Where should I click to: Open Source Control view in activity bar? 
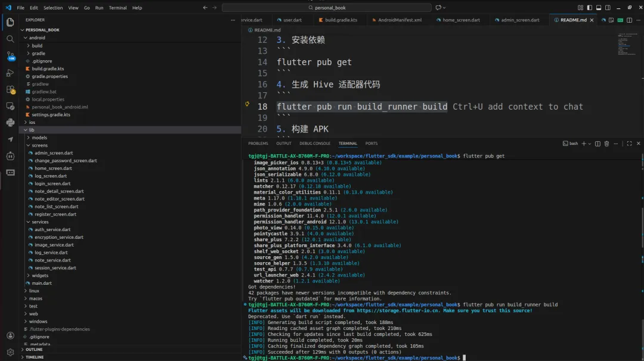(x=10, y=56)
